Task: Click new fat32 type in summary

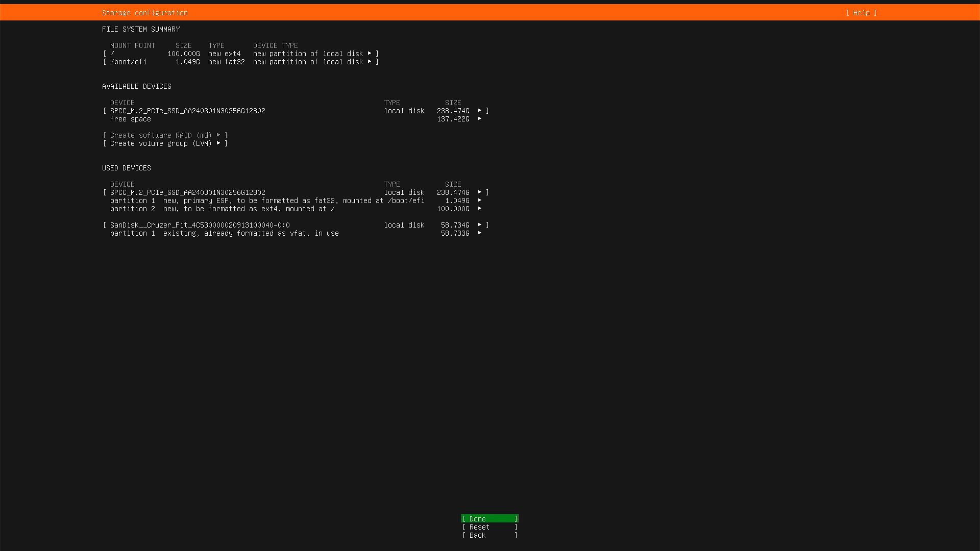Action: click(x=227, y=62)
